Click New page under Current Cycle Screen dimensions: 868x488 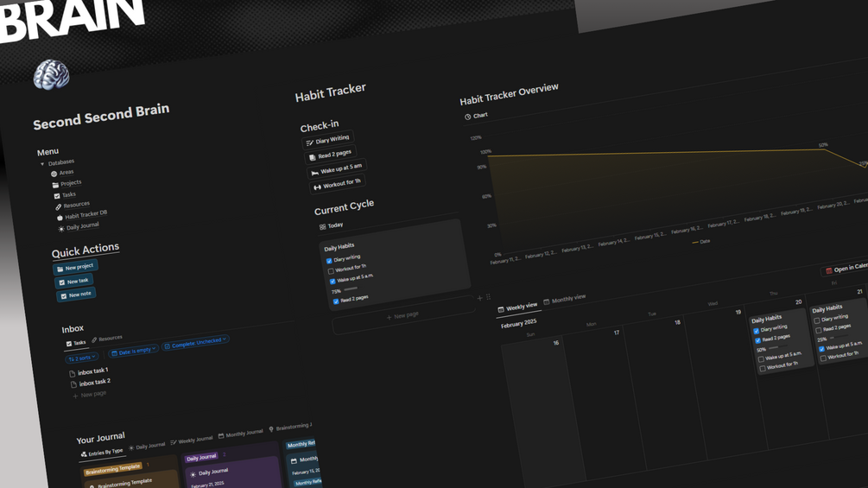point(402,316)
